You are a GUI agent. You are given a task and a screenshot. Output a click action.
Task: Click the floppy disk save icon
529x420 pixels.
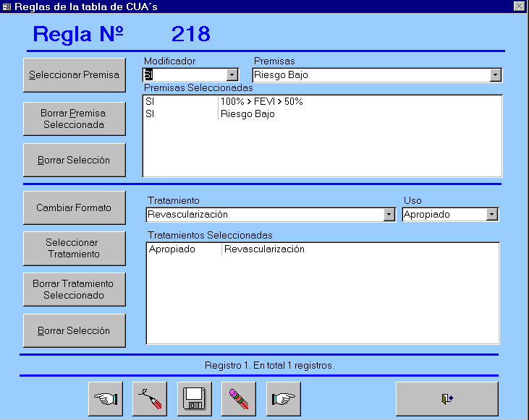(195, 398)
